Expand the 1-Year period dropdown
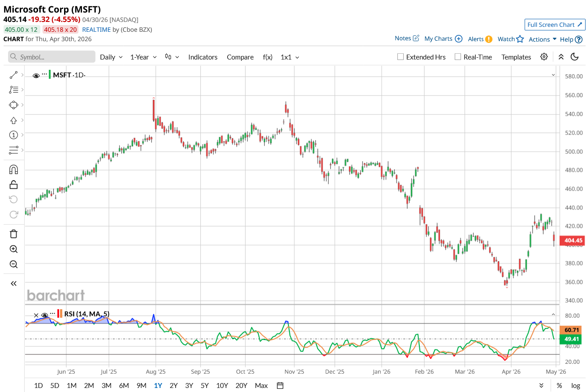The height and width of the screenshot is (392, 586). coord(143,57)
